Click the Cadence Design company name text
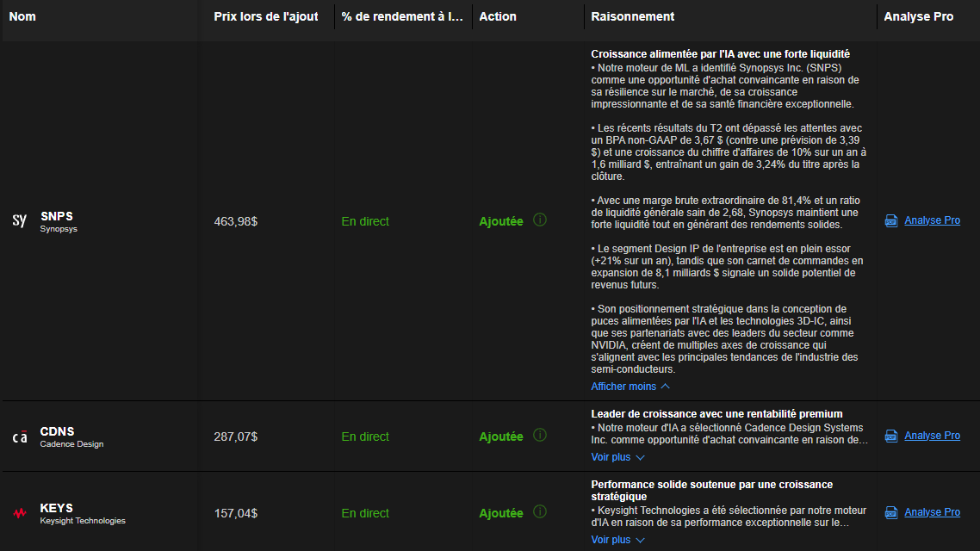The image size is (980, 551). coord(71,444)
